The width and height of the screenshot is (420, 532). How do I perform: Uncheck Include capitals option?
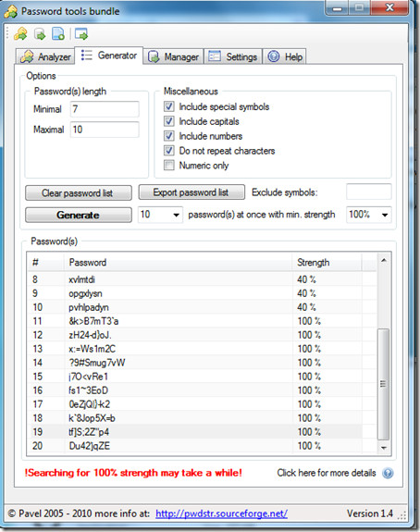pyautogui.click(x=169, y=121)
